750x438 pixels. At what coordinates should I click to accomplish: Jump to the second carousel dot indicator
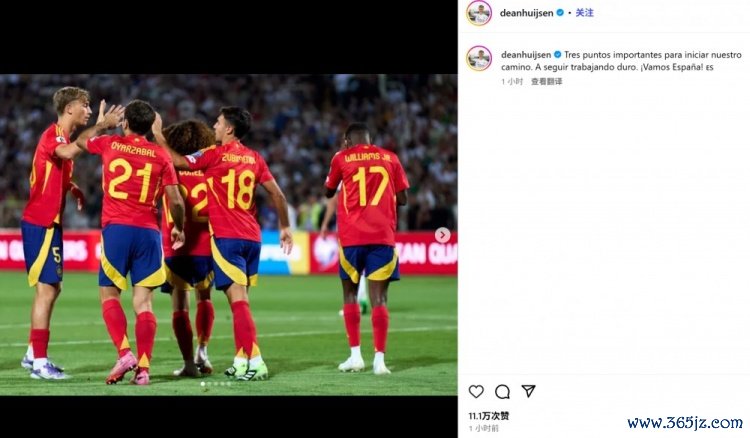pos(209,384)
